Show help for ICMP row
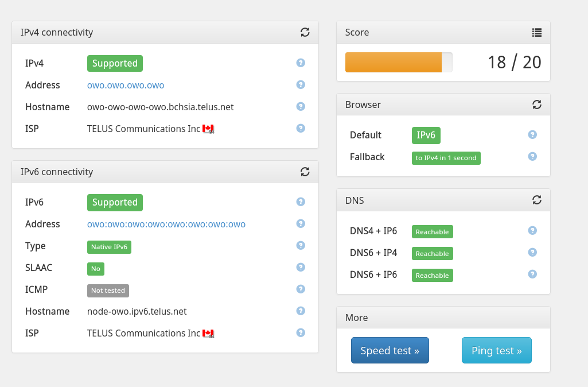 pos(301,289)
